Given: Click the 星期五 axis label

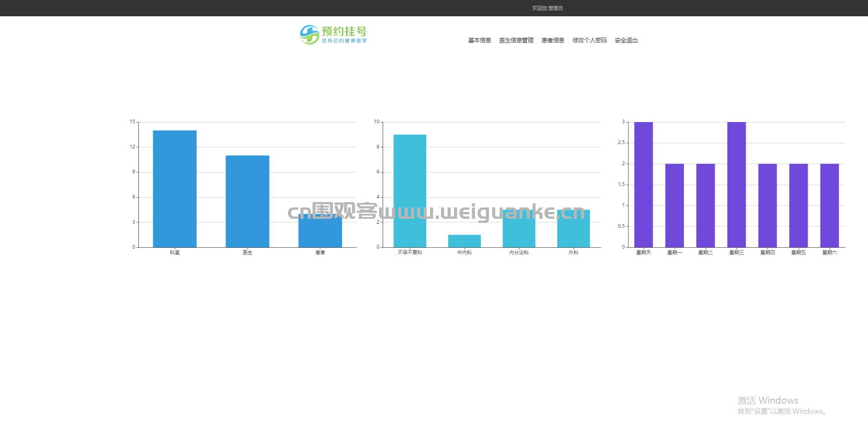Looking at the screenshot, I should 798,253.
